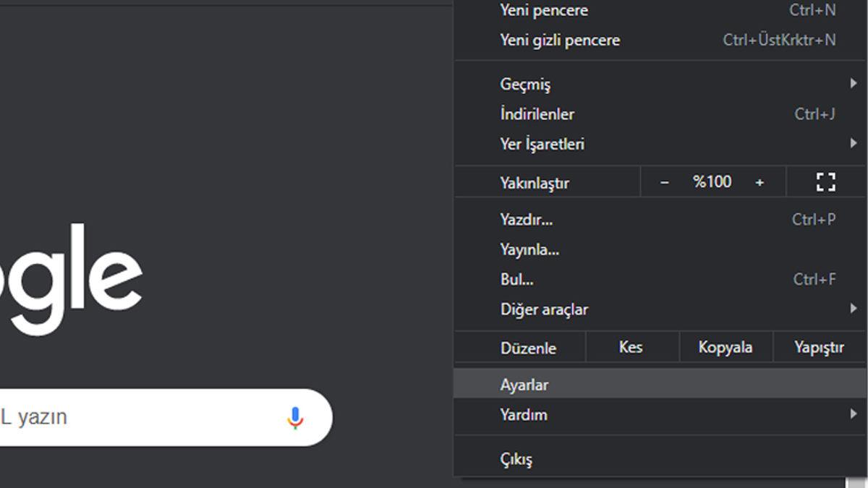Image resolution: width=868 pixels, height=488 pixels.
Task: Open incognito mode via Yeni gizli pencere
Action: click(x=558, y=40)
